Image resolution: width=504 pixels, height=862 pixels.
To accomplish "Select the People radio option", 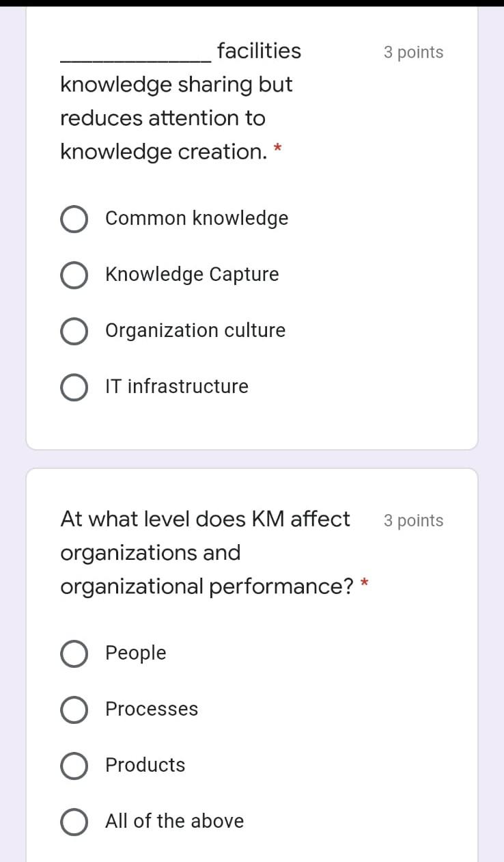I will 74,654.
